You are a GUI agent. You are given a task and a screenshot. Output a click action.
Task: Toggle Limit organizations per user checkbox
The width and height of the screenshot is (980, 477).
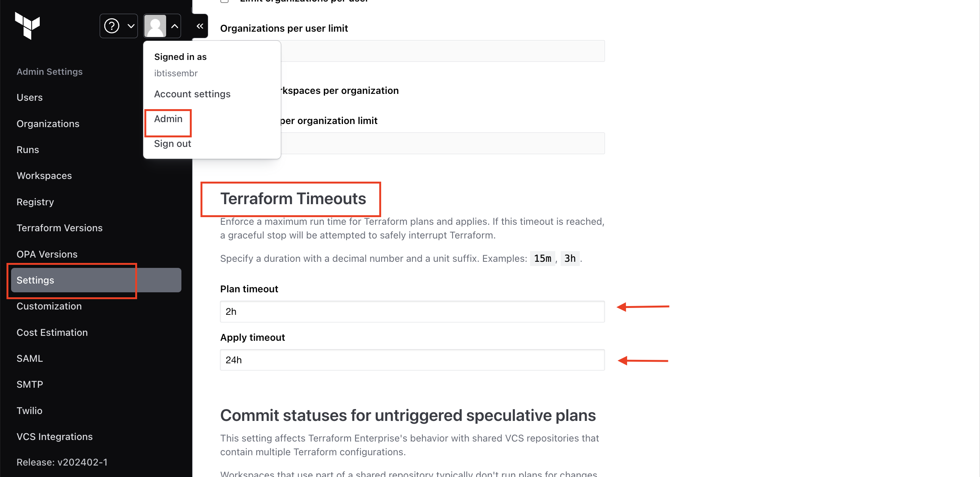[225, 1]
